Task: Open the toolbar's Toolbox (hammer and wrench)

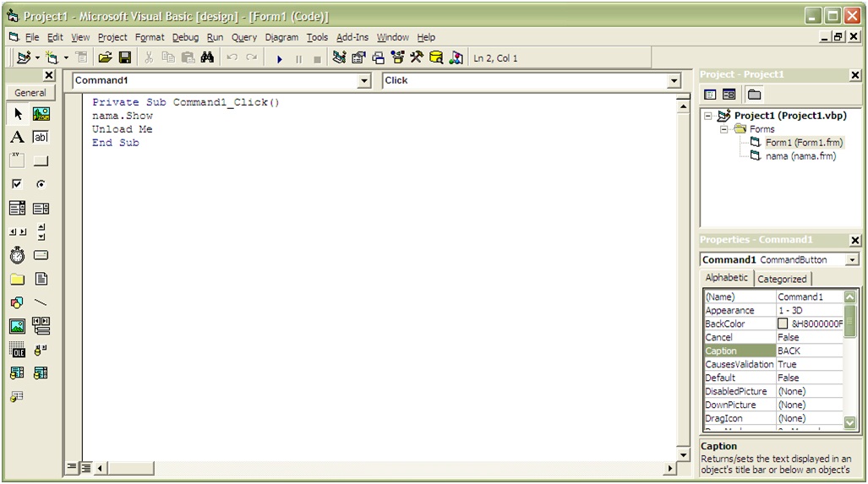Action: tap(417, 57)
